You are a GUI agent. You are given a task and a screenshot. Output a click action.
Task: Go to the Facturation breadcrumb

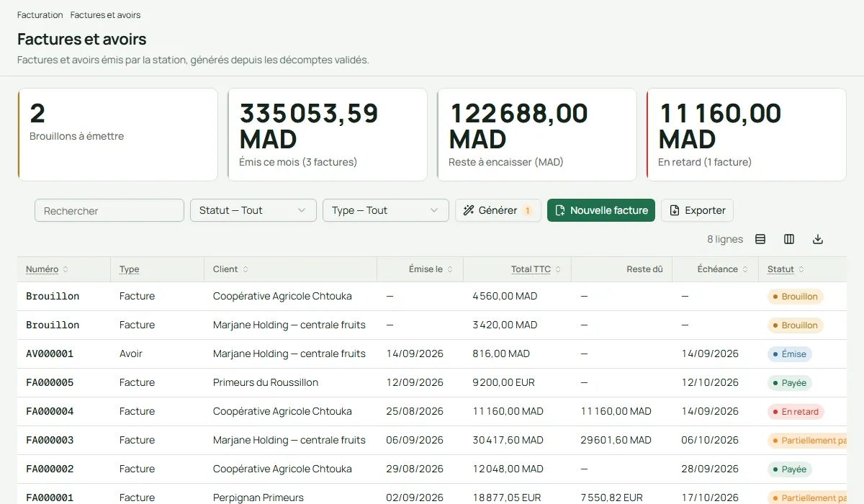40,15
